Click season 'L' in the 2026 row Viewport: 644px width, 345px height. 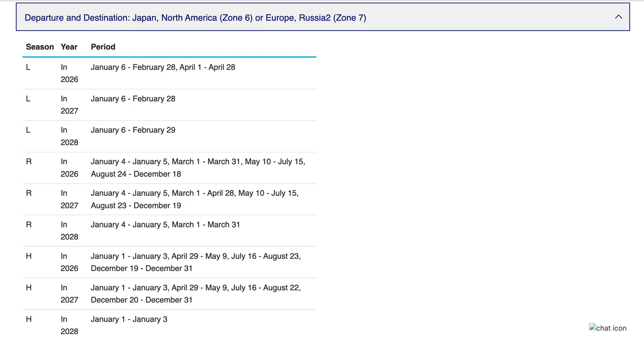click(28, 67)
